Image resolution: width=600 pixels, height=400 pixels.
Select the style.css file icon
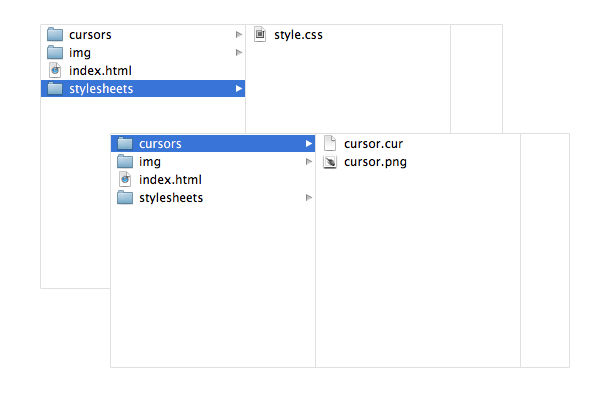pyautogui.click(x=260, y=34)
